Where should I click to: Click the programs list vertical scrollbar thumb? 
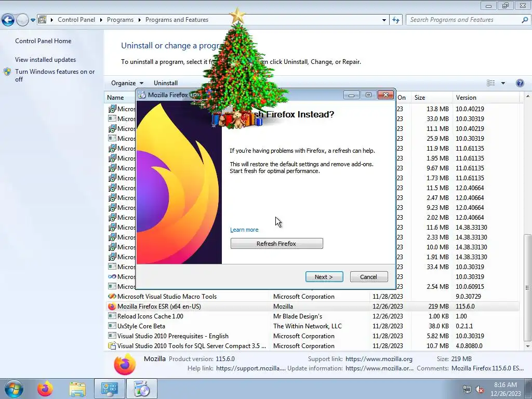point(527,288)
